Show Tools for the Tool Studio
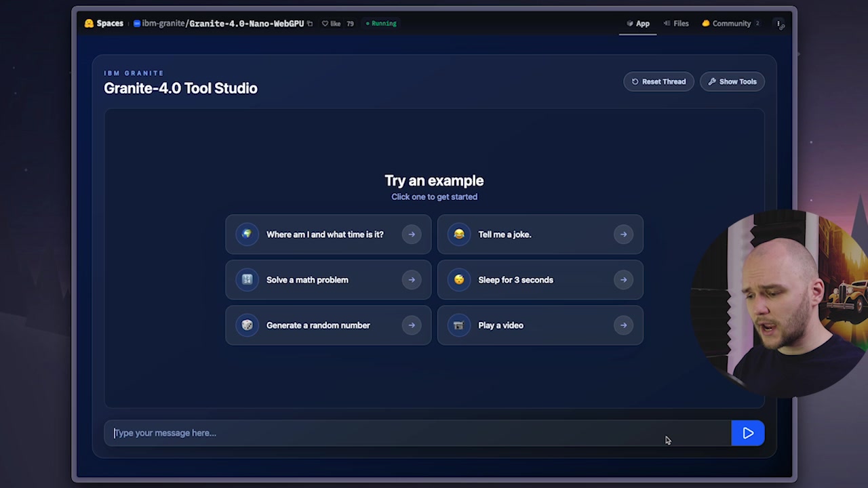This screenshot has width=868, height=488. 732,81
